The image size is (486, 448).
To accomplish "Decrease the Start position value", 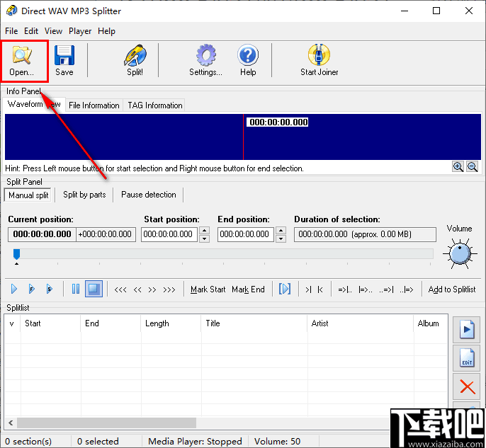I will (204, 239).
